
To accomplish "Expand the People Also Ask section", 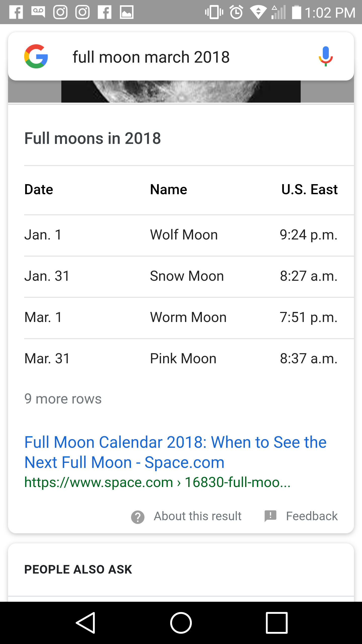I will coord(78,569).
